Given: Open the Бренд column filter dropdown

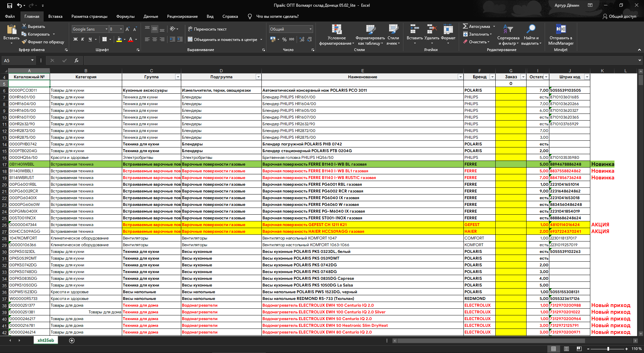Looking at the screenshot, I should (x=492, y=77).
